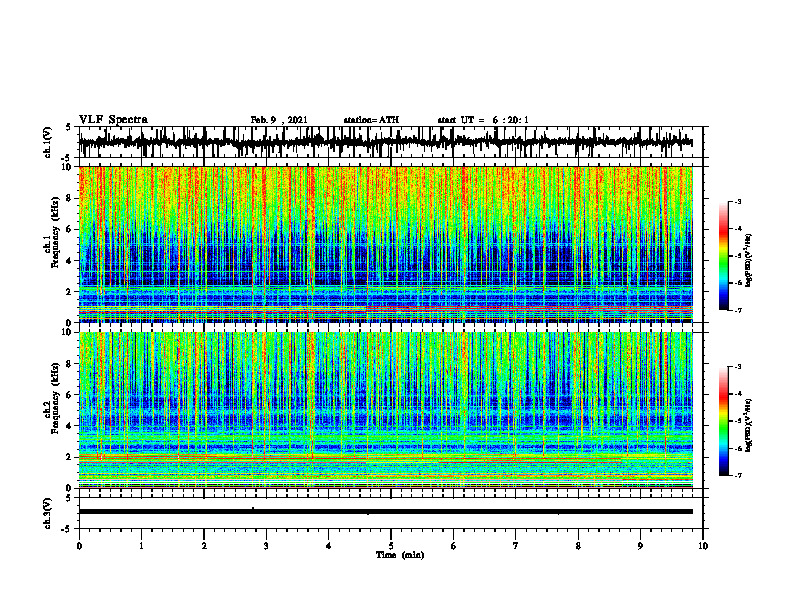Click the -7 tick on ch.2 colorbar

(737, 476)
